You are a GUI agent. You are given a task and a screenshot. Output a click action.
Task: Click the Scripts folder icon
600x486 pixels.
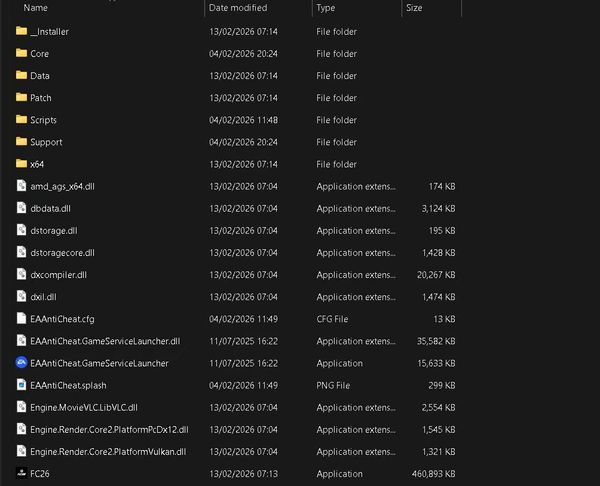pyautogui.click(x=21, y=120)
